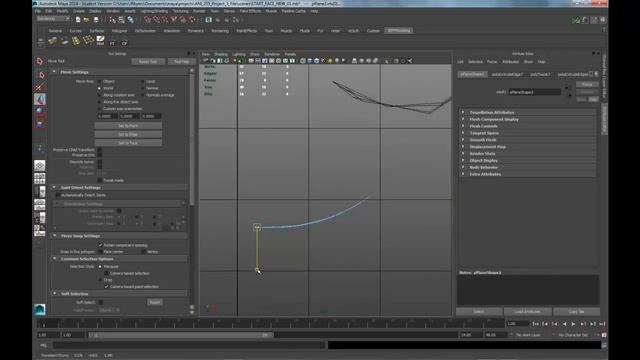Screen dimensions: 640x360
Task: Open the viewport Lighting menu
Action: coord(239,54)
